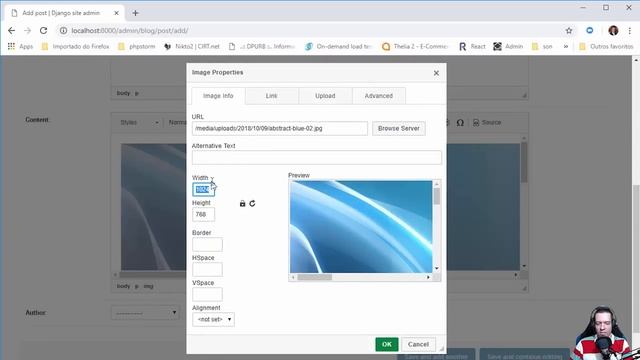Click preview scroll right arrow

coord(428,277)
